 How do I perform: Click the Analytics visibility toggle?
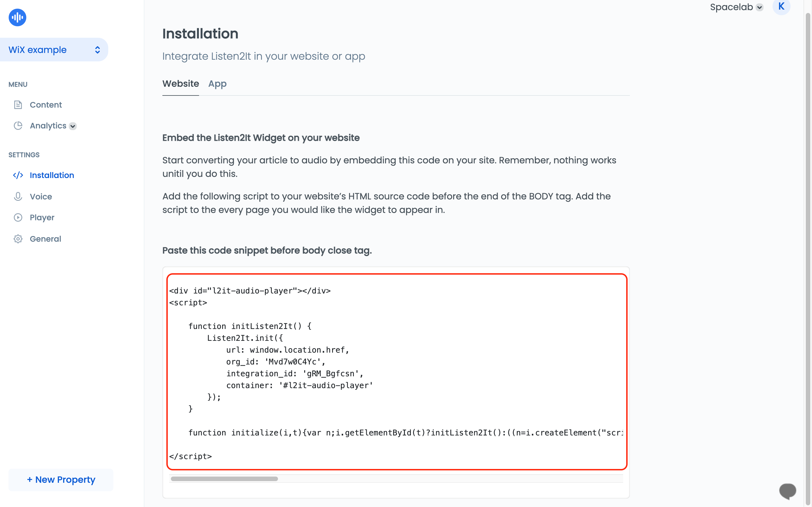(x=73, y=126)
